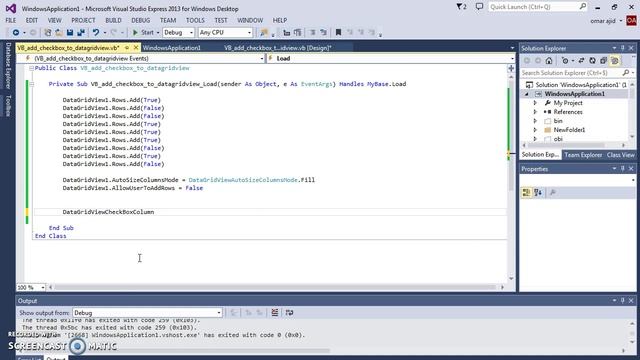Switch to the [Design] editor tab
640x360 pixels.
pos(278,48)
